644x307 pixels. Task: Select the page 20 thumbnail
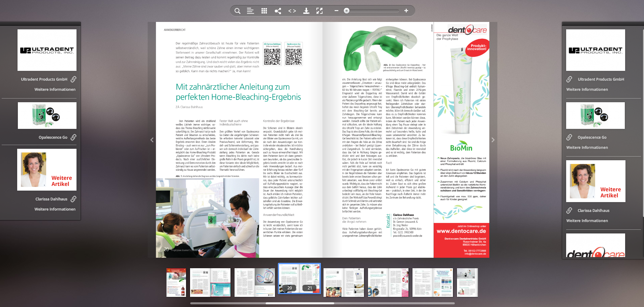pos(289,279)
